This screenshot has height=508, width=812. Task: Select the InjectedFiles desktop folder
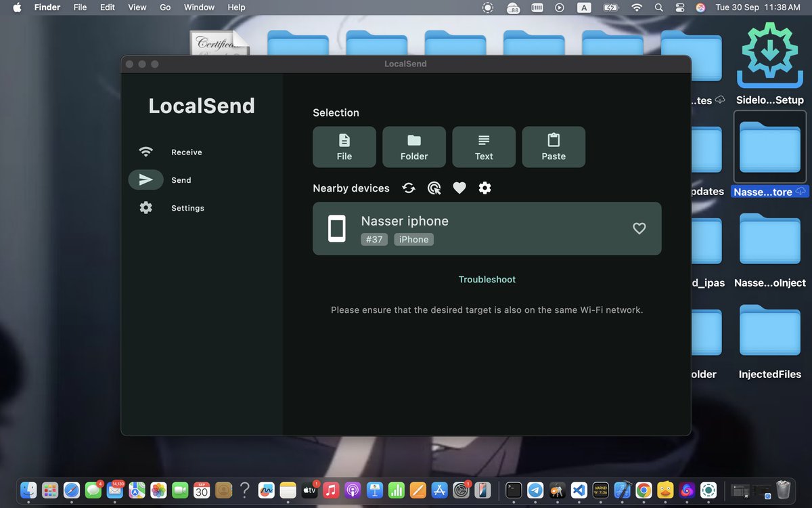[770, 341]
